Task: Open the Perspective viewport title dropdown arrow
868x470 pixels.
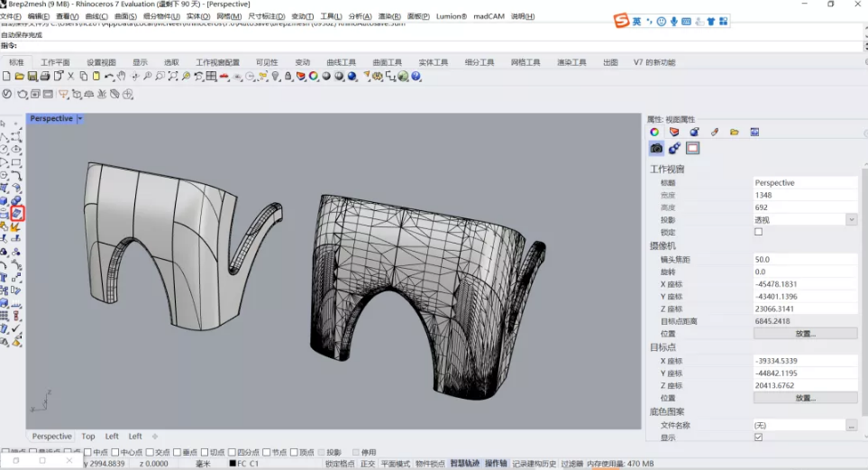Action: 79,118
